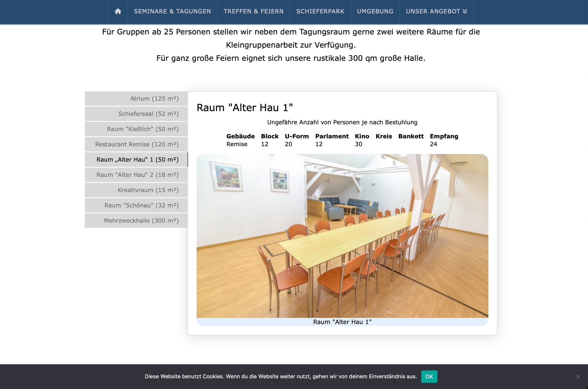Viewport: 588px width, 389px height.
Task: Open Raum "Alter Hau" 2 (18 m²) tab
Action: (136, 175)
